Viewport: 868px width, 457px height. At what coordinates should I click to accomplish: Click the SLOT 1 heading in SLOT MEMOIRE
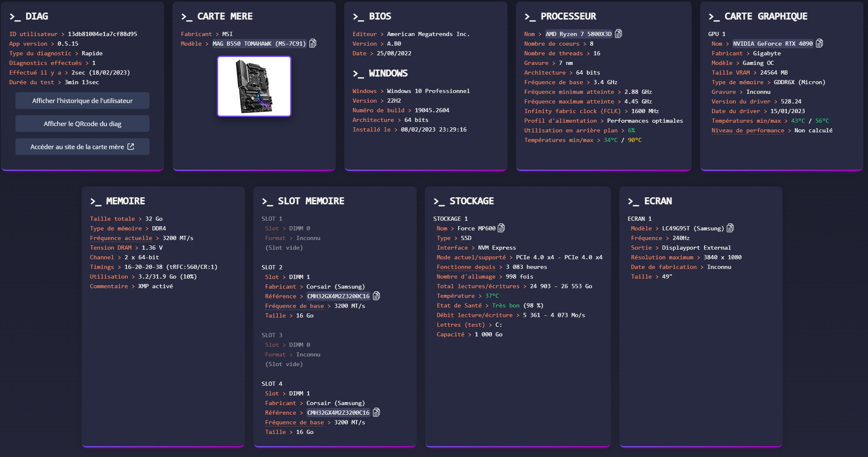[x=272, y=219]
